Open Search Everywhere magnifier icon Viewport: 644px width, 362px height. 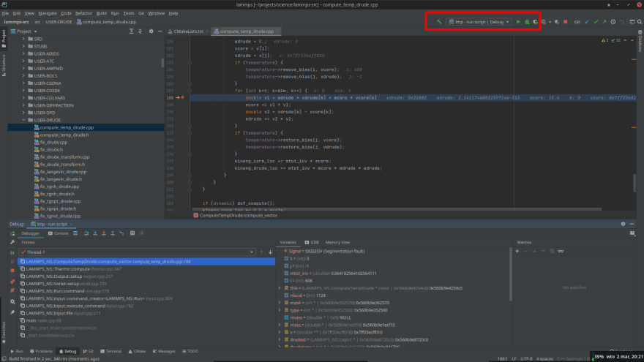tap(640, 22)
